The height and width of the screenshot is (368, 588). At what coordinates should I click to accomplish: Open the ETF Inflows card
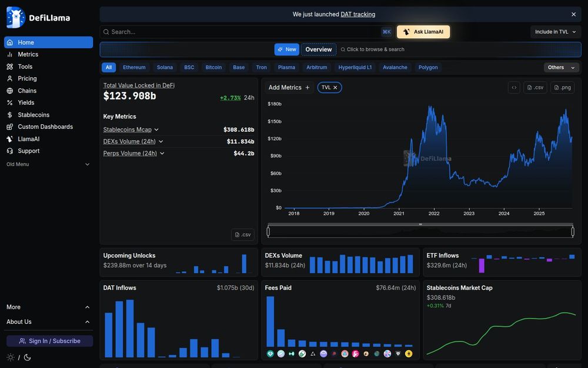[502, 262]
